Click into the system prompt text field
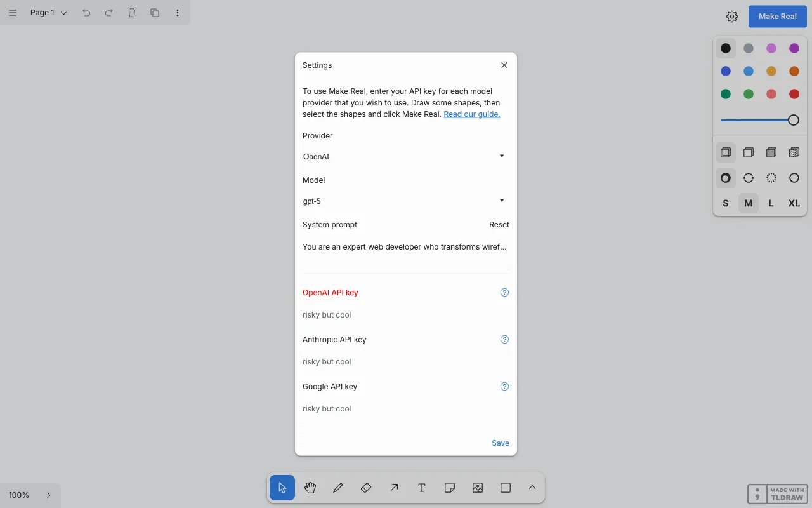This screenshot has height=508, width=812. (406, 247)
